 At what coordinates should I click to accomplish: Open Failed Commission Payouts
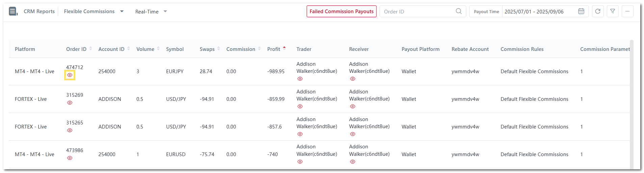point(341,11)
